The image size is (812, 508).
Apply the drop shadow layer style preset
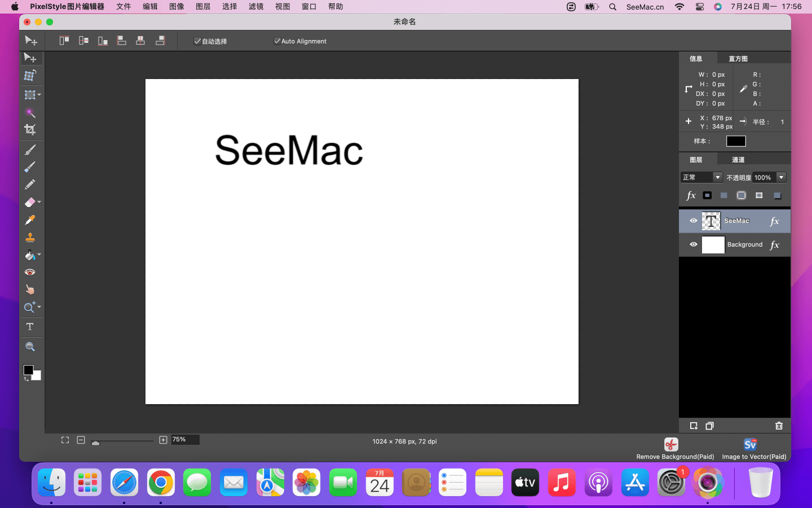(x=777, y=195)
